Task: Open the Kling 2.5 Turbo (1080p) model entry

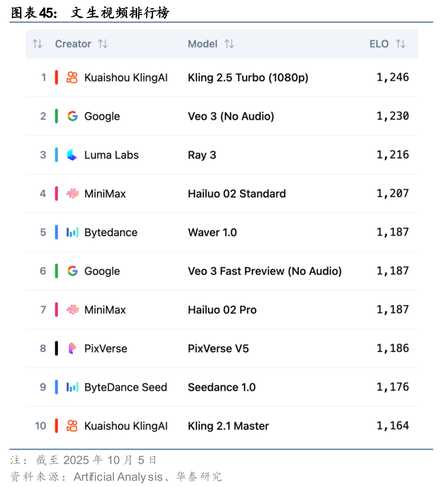Action: point(248,77)
